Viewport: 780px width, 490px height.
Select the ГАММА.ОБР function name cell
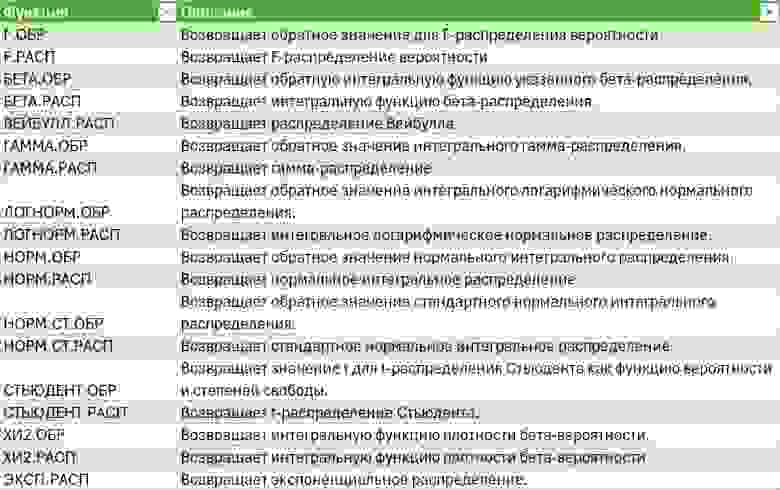45,146
